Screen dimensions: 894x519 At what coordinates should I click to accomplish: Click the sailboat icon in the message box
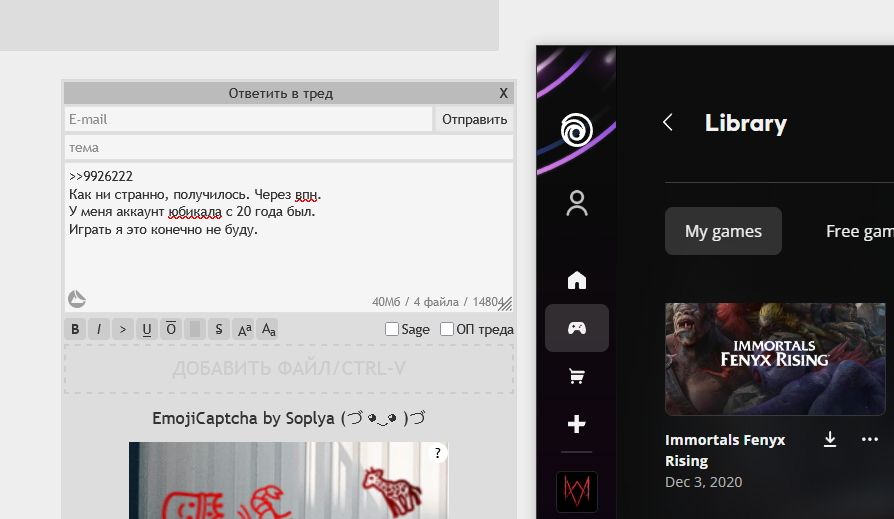pyautogui.click(x=76, y=299)
